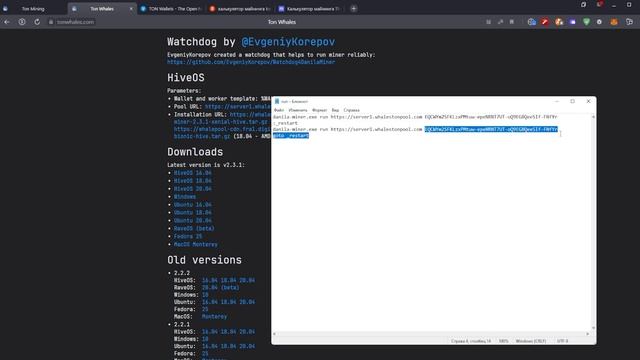The width and height of the screenshot is (640, 360).
Task: Download Ubuntu 20.04 latest version
Action: (x=193, y=221)
